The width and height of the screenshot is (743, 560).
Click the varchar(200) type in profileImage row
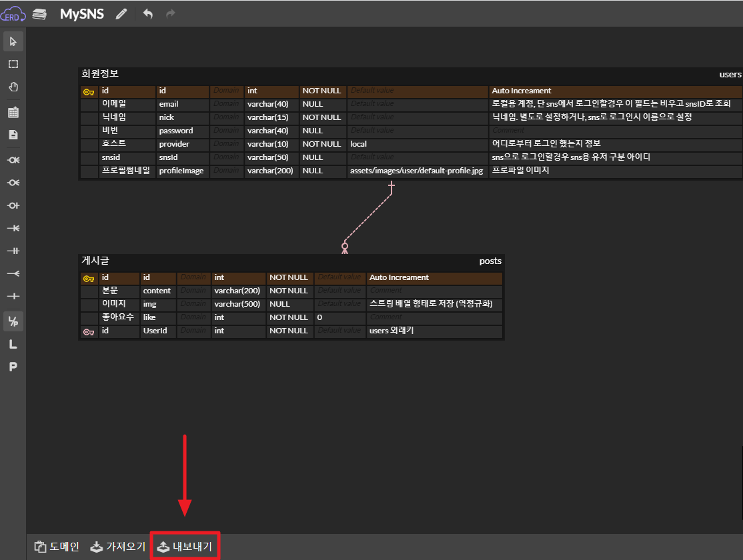point(271,171)
